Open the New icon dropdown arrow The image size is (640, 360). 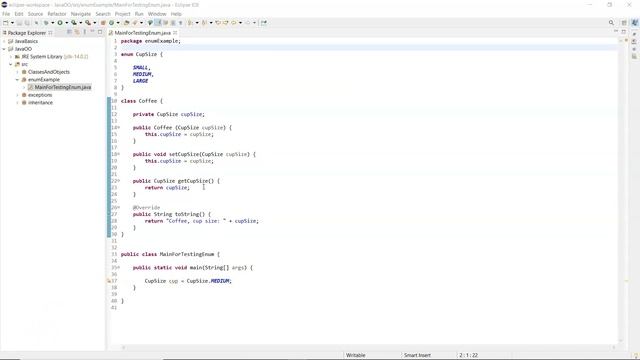click(x=12, y=23)
